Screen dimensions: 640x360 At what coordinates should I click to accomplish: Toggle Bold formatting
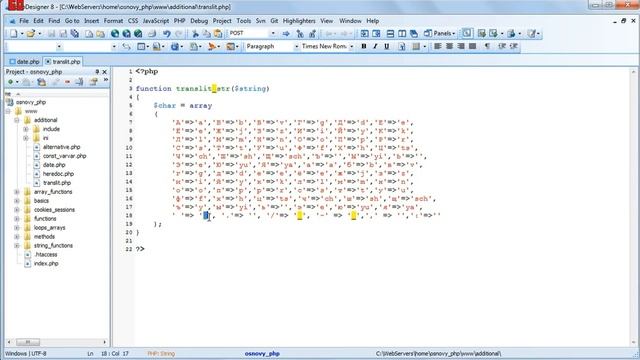click(x=363, y=47)
